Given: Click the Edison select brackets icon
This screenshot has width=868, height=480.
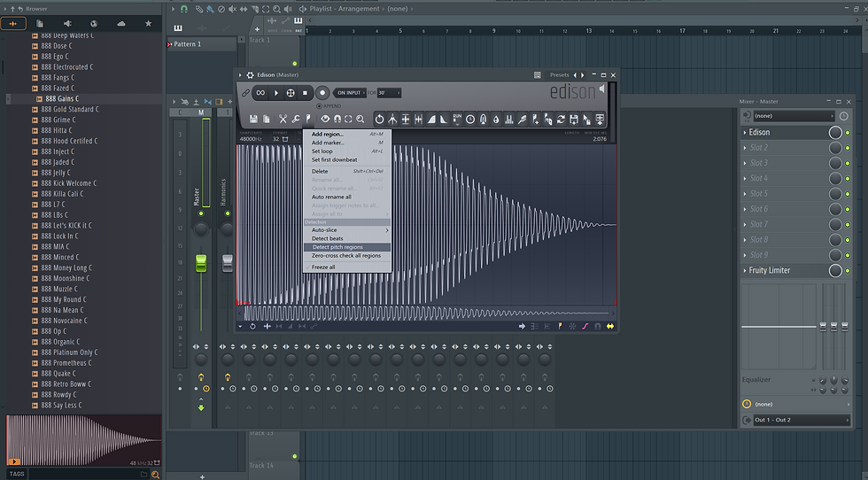Looking at the screenshot, I should (348, 119).
